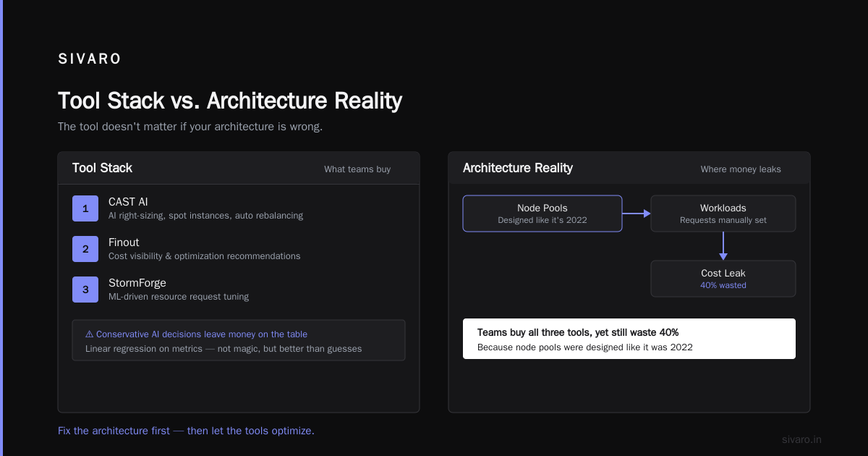
Task: Click the number 1 badge beside CAST AI
Action: 85,208
